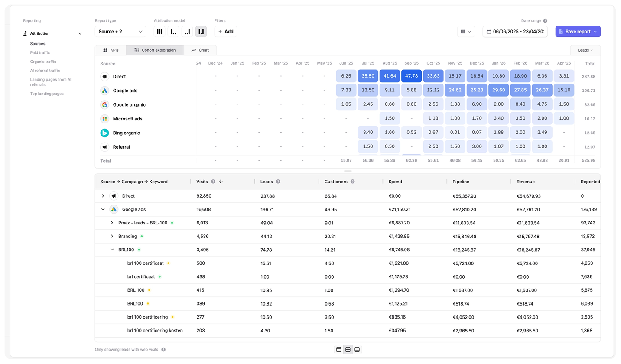Click the Date range help icon

pyautogui.click(x=545, y=21)
